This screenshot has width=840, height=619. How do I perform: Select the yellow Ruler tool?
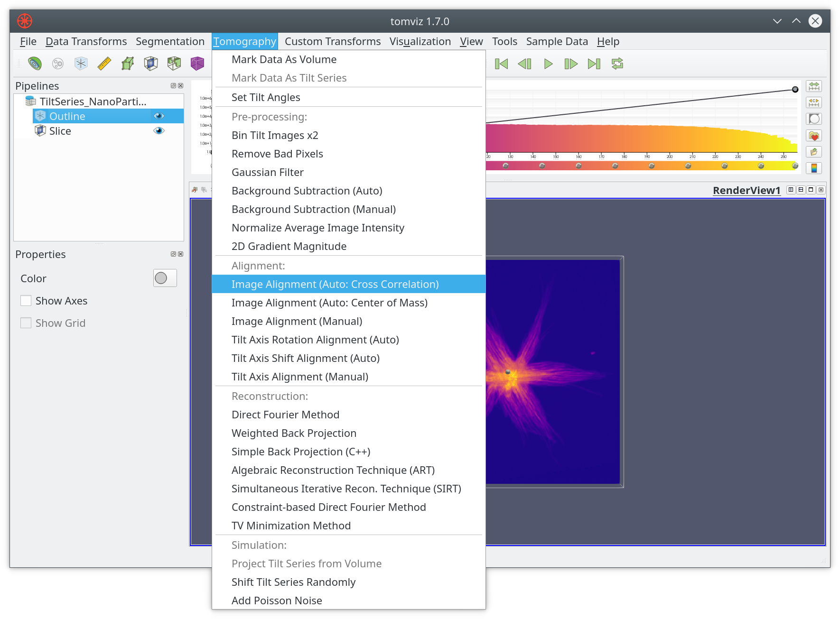(104, 64)
